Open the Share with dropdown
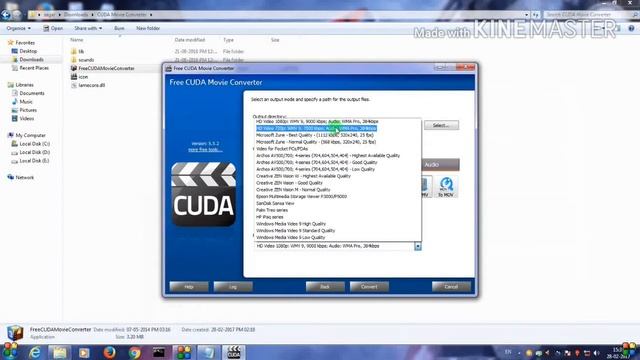Screen dimensions: 640x360 coord(88,28)
